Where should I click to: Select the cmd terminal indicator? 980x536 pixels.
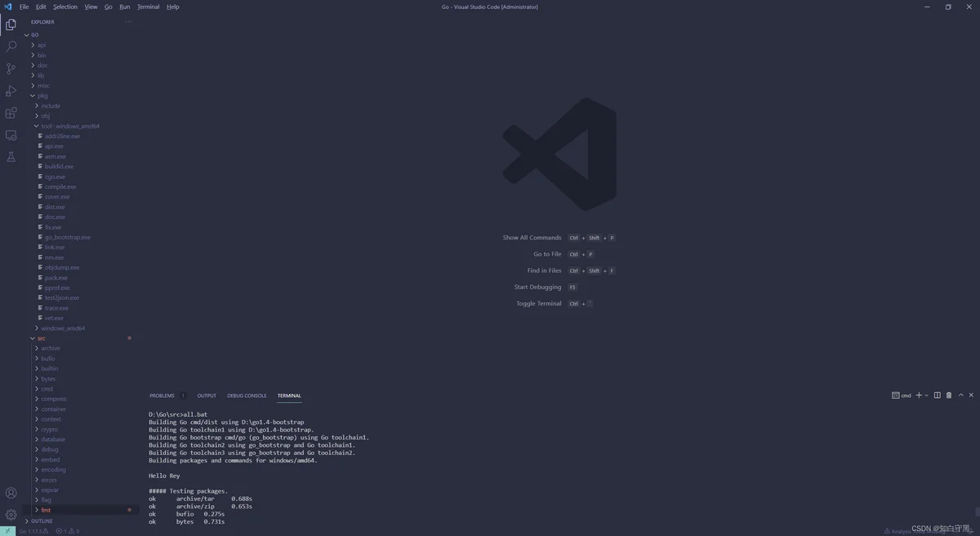click(902, 395)
